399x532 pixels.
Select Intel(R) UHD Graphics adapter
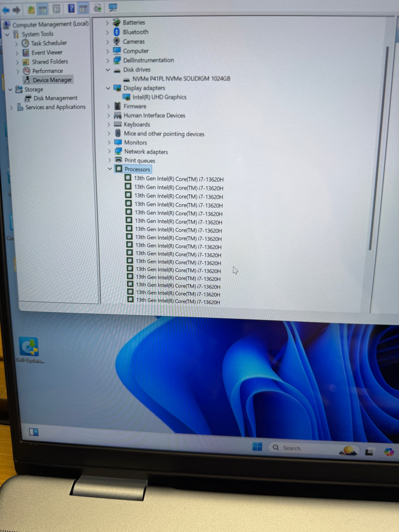159,97
